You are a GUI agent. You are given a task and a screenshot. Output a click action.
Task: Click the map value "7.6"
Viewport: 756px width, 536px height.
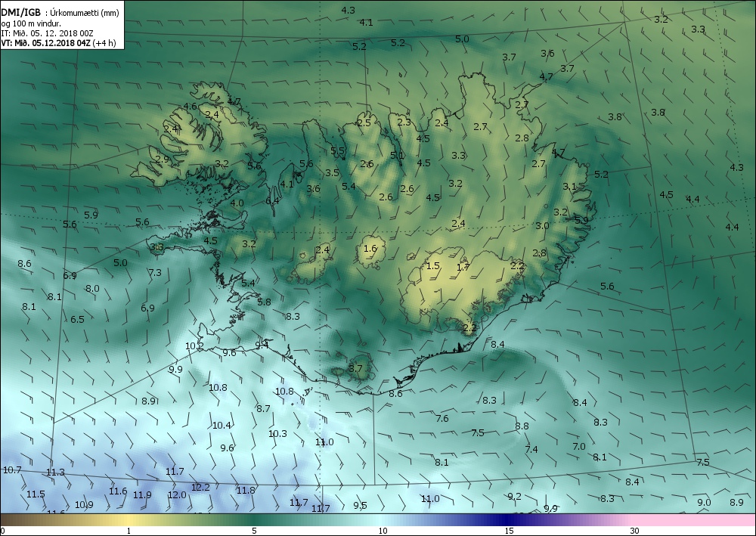point(442,419)
